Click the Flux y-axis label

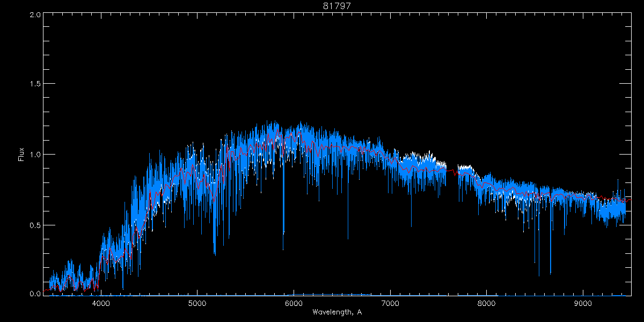click(x=21, y=154)
